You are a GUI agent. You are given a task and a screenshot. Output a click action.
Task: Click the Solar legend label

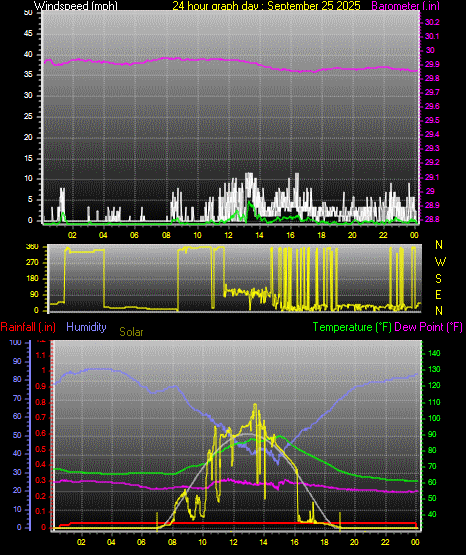point(131,332)
